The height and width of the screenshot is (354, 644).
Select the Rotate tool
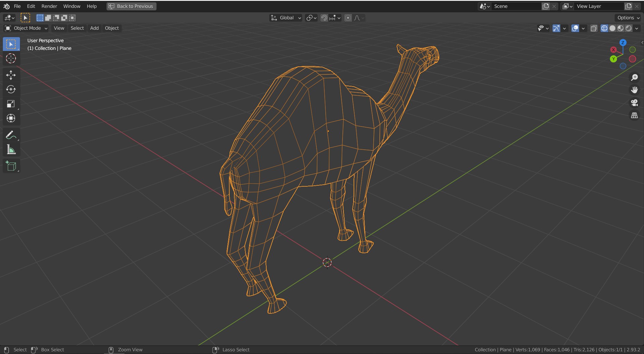(11, 90)
